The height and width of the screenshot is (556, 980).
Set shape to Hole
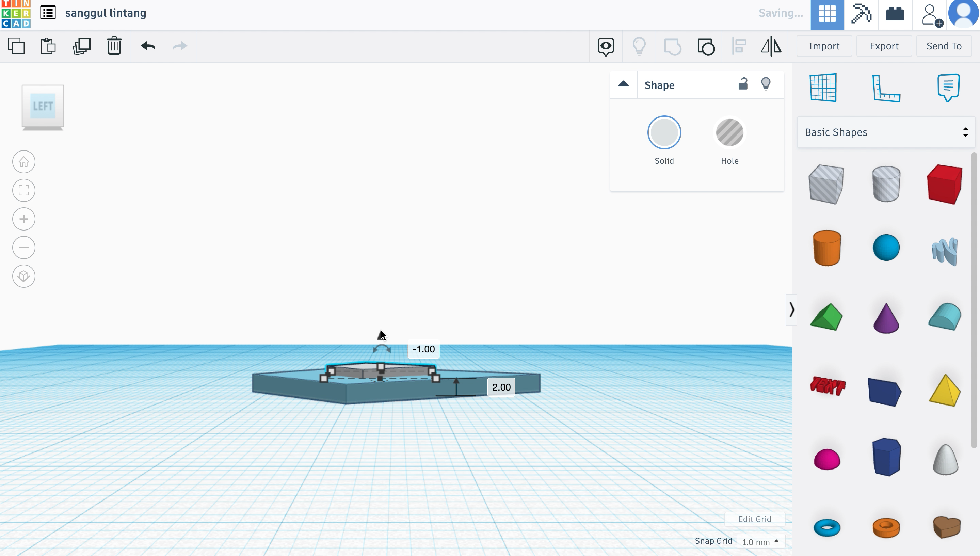[729, 132]
